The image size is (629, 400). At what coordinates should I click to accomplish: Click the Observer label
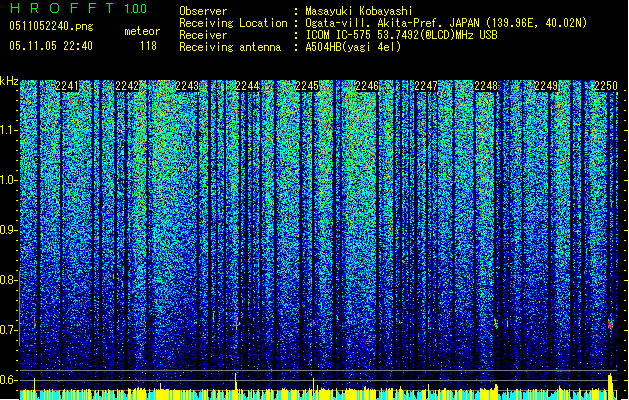point(203,11)
